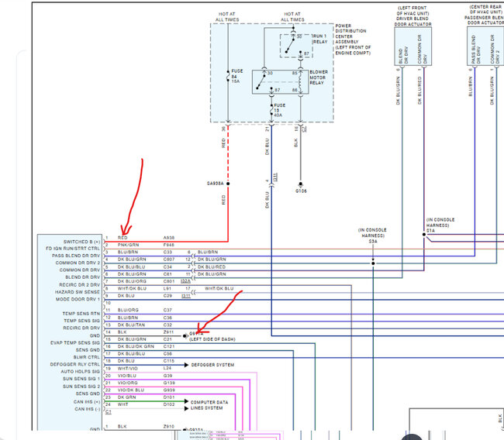Select the C33 circuit code
The width and height of the screenshot is (504, 440).
pyautogui.click(x=167, y=252)
